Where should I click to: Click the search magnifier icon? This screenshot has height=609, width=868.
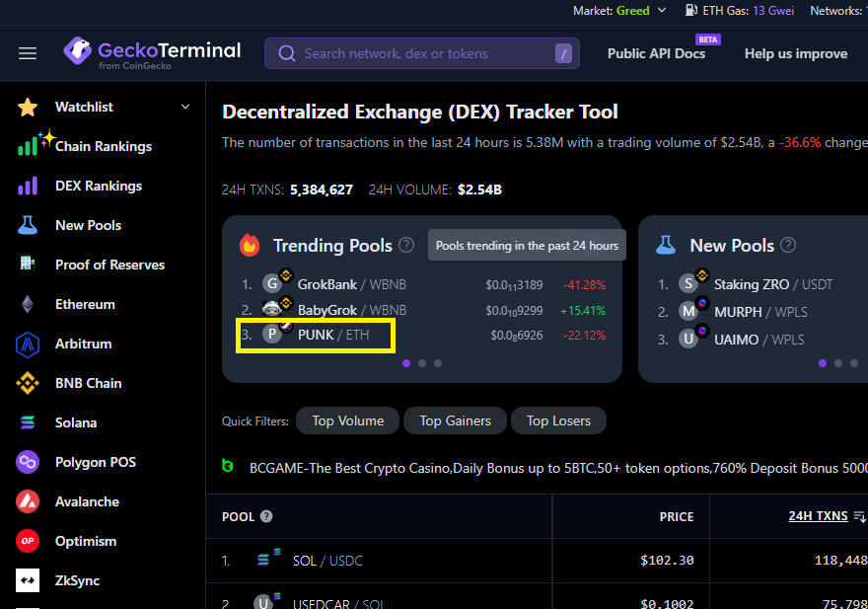coord(286,53)
